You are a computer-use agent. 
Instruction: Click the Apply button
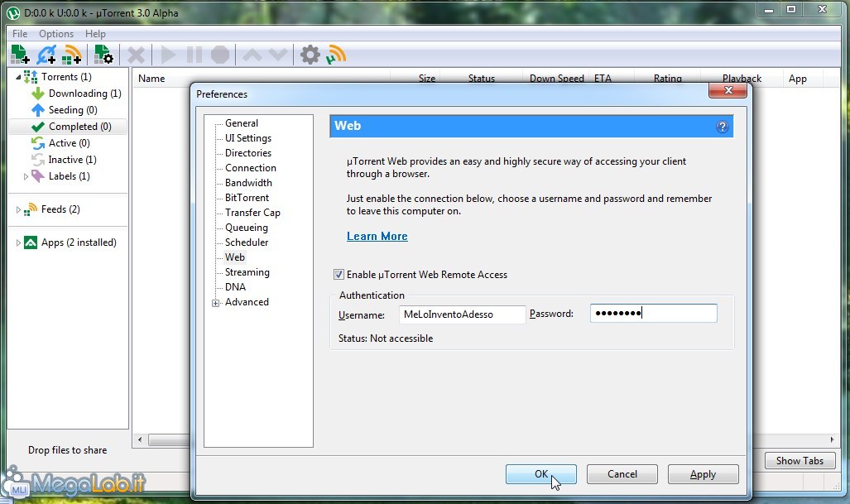704,474
